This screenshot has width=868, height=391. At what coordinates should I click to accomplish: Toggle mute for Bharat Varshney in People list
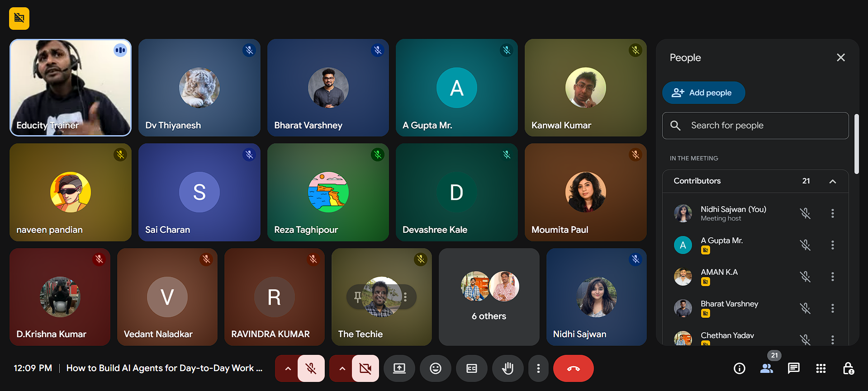805,308
